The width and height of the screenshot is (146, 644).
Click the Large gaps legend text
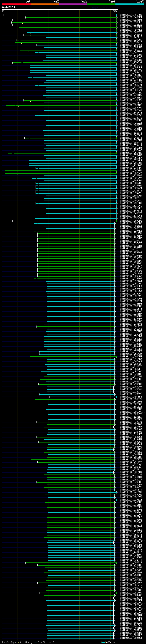(28, 642)
